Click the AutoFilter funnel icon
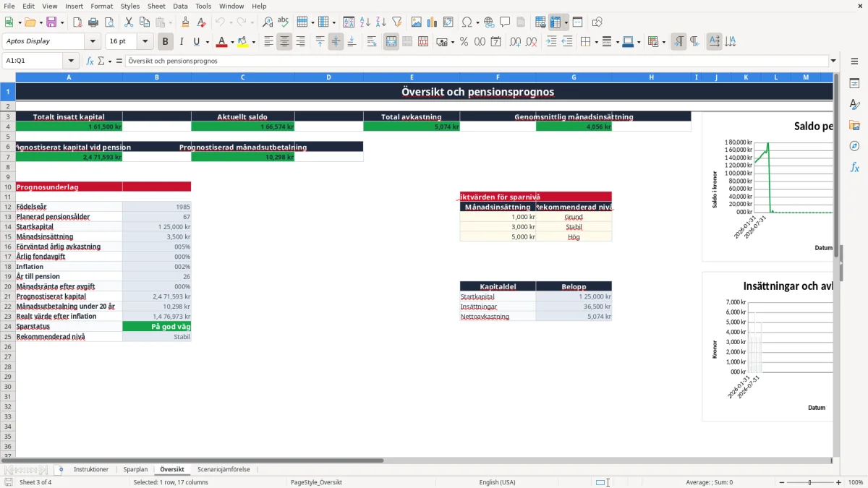 tap(396, 22)
